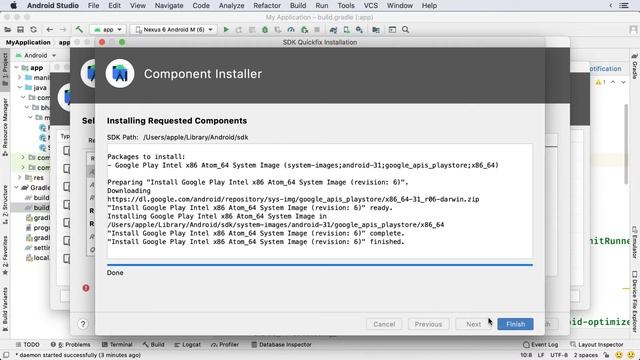Click the Sync/reload toolbar icon
The height and width of the screenshot is (360, 640).
pos(33,29)
